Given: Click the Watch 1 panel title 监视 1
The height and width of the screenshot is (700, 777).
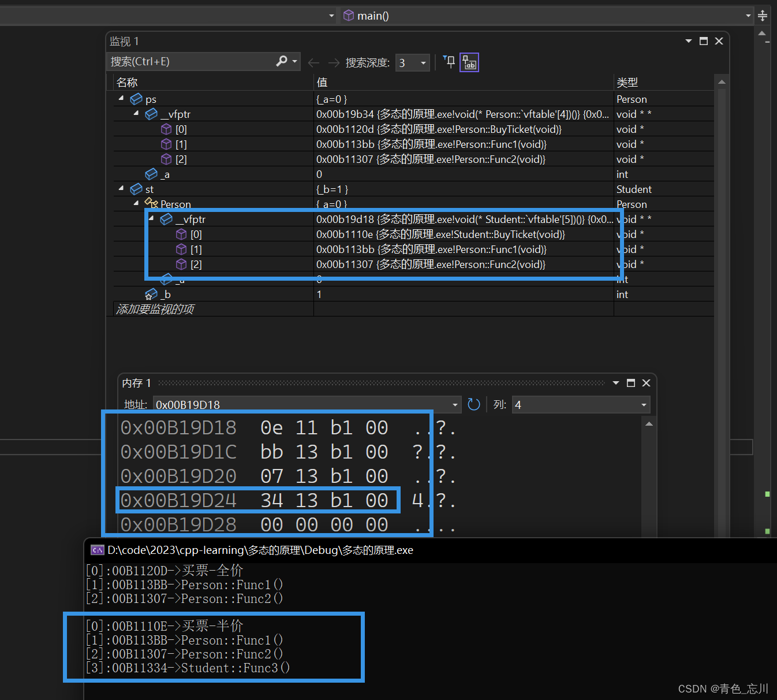Looking at the screenshot, I should pyautogui.click(x=124, y=42).
